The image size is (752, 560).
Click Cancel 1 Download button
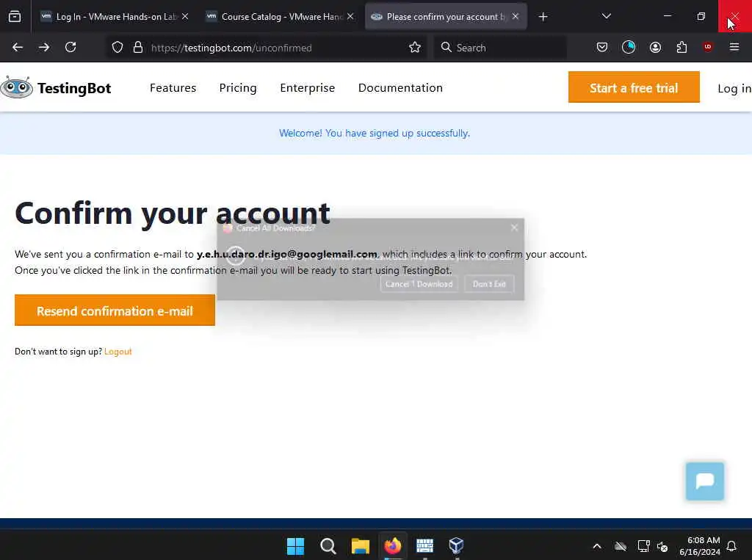pos(419,284)
